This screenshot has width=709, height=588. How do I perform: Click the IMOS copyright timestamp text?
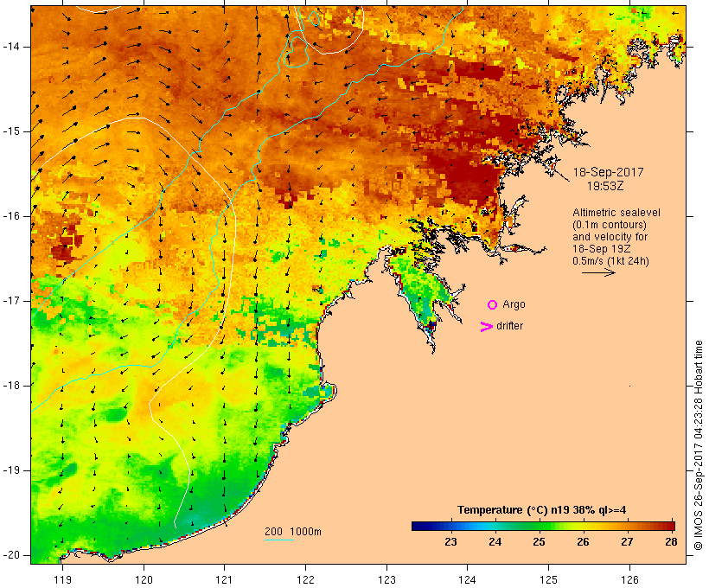pyautogui.click(x=698, y=445)
